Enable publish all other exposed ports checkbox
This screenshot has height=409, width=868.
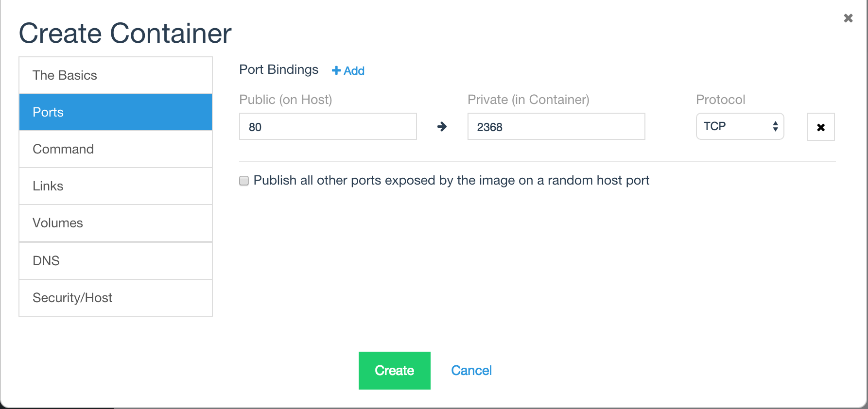244,181
